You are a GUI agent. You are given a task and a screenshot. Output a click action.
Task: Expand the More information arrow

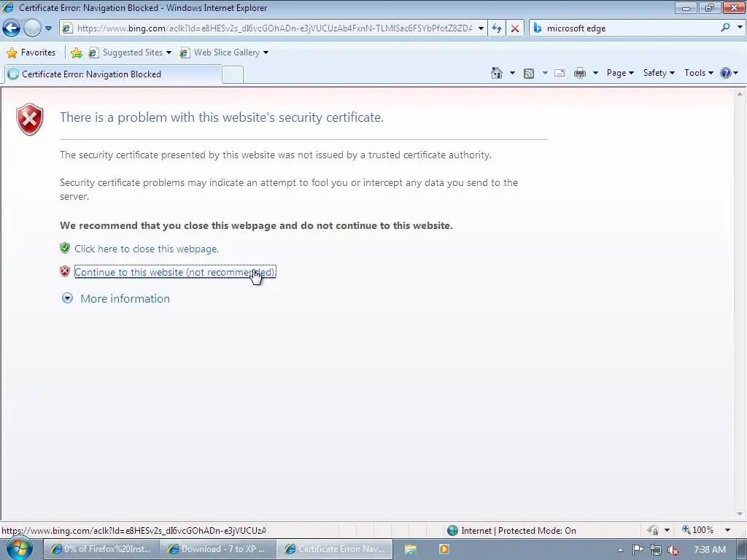click(68, 298)
